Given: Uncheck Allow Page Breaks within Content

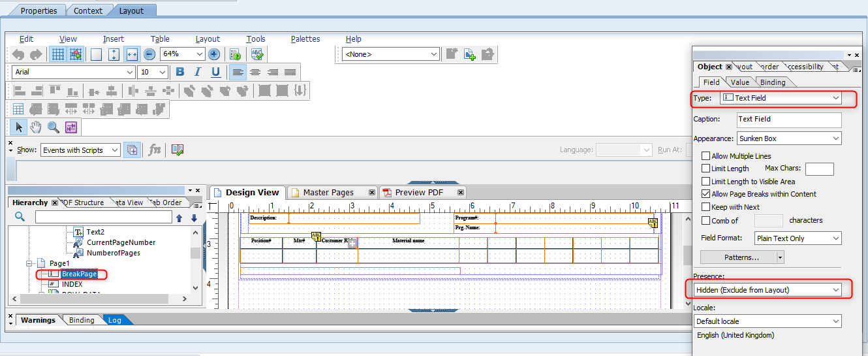Looking at the screenshot, I should 705,194.
